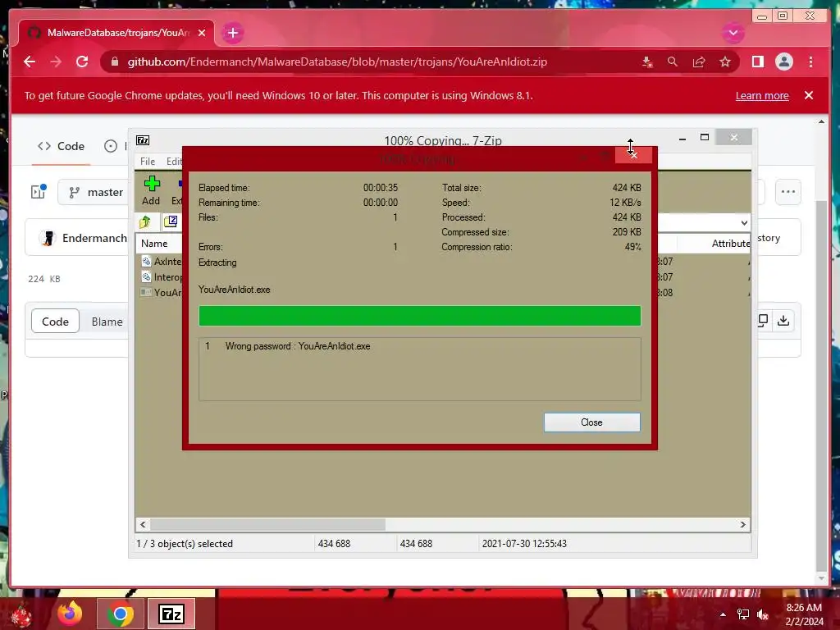
Task: Close the MalwareDatabase tab
Action: (x=202, y=33)
